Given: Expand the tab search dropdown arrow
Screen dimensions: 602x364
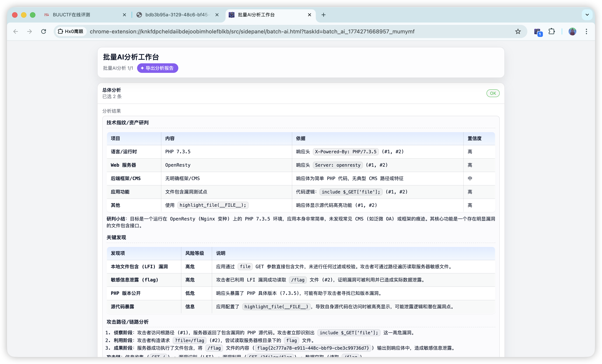Looking at the screenshot, I should [x=587, y=15].
